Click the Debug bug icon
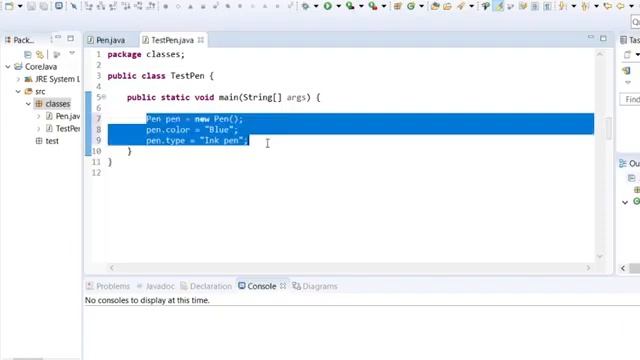Screen dimensions: 640x360 click(305, 6)
